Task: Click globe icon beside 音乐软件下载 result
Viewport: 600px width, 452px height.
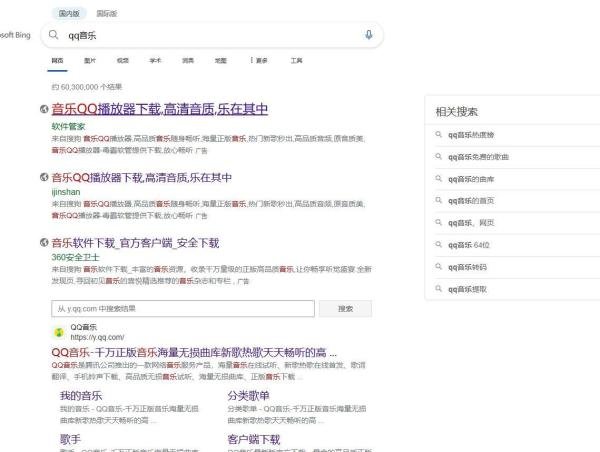Action: click(x=44, y=242)
